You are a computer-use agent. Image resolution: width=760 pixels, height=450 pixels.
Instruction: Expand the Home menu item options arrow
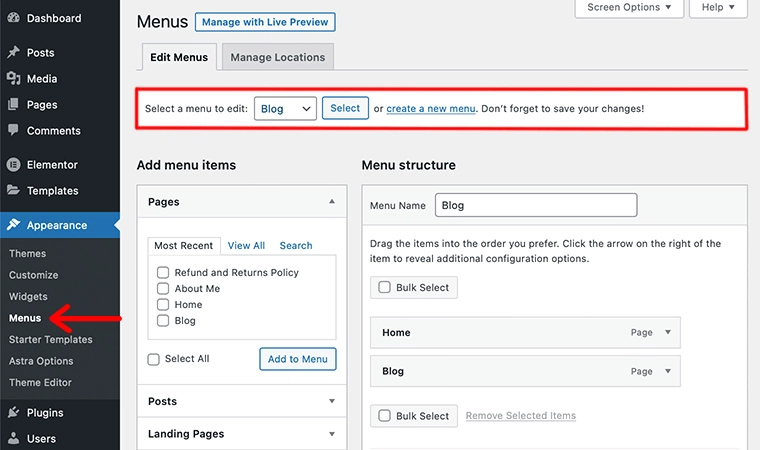click(x=668, y=332)
